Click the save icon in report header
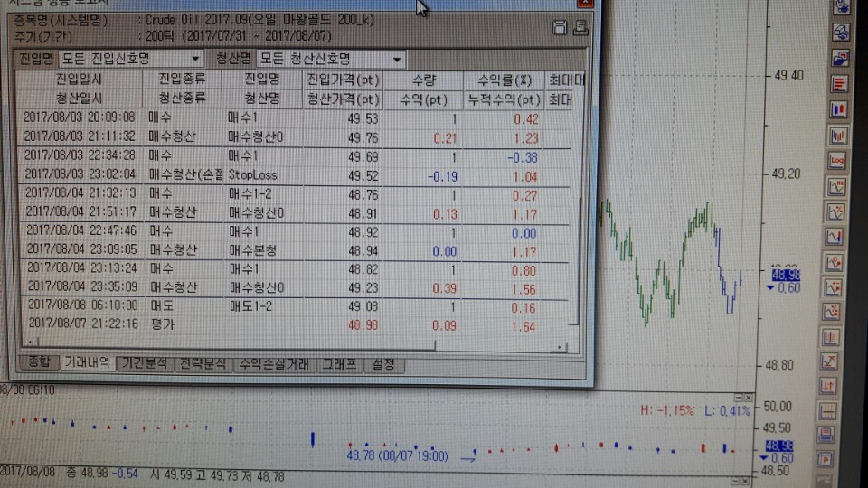This screenshot has width=868, height=488. (x=559, y=28)
